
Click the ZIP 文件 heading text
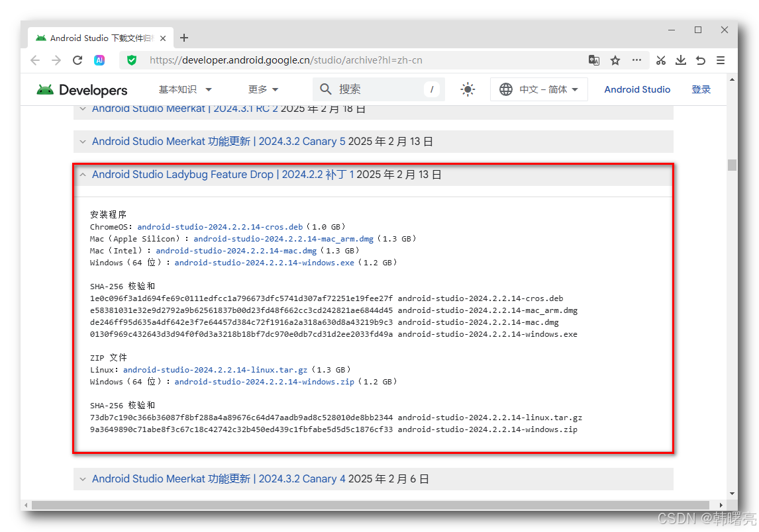[x=109, y=358]
